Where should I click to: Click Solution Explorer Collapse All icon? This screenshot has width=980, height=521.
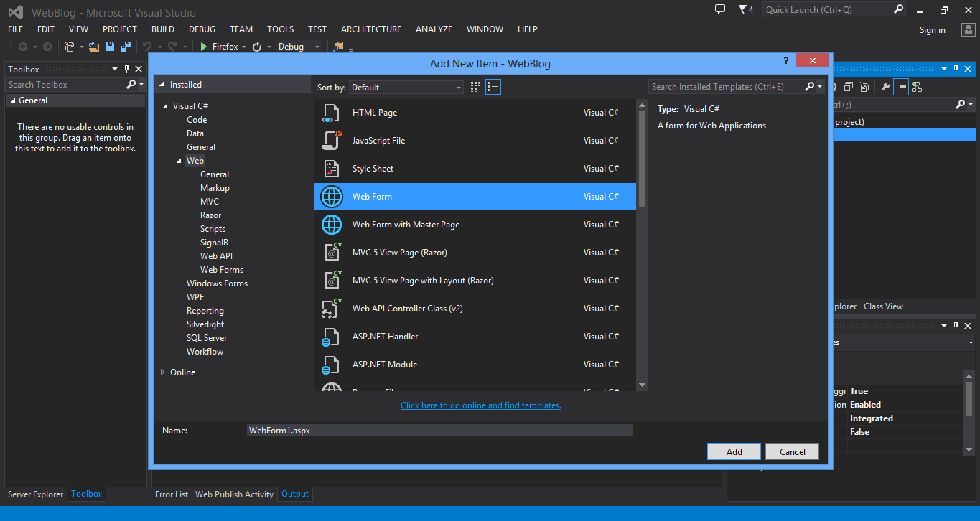pyautogui.click(x=848, y=87)
